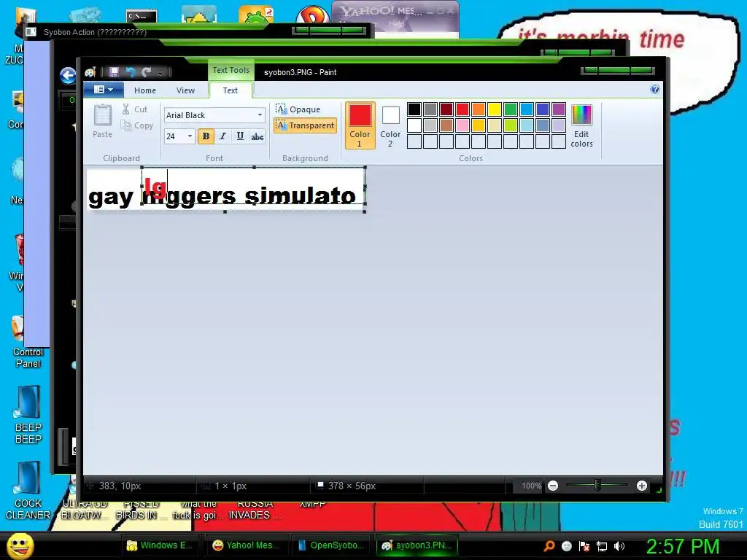747x560 pixels.
Task: Switch to Windows Explorer taskbar button
Action: point(160,545)
